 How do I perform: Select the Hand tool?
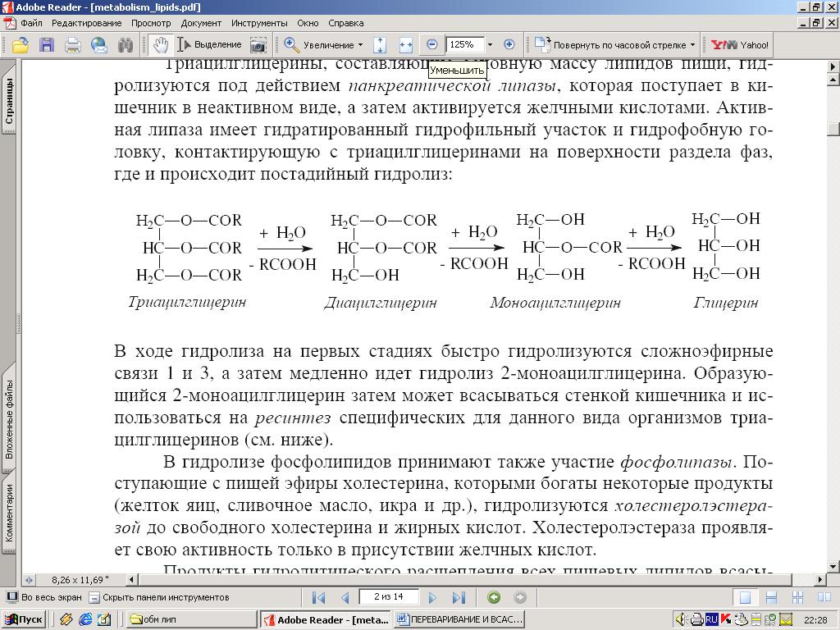click(x=160, y=45)
